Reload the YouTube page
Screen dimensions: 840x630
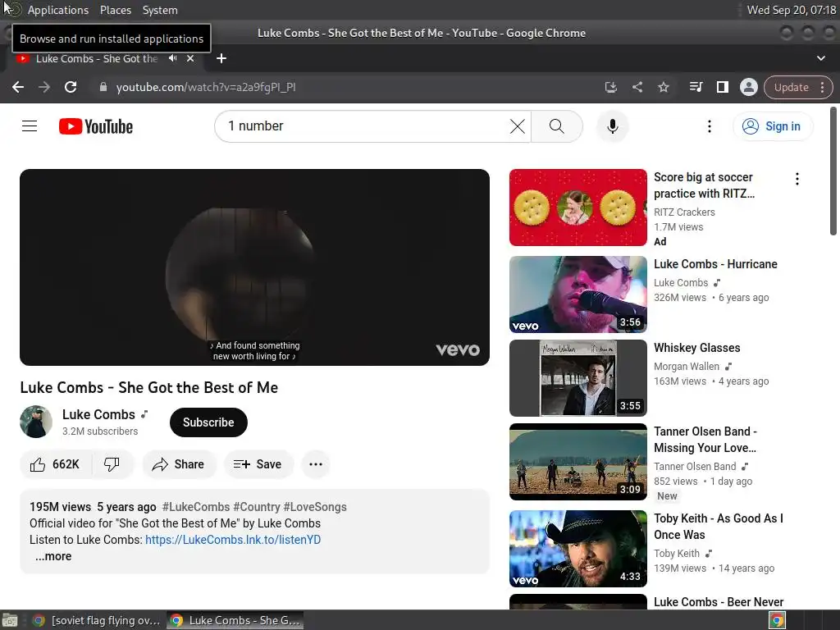point(71,87)
